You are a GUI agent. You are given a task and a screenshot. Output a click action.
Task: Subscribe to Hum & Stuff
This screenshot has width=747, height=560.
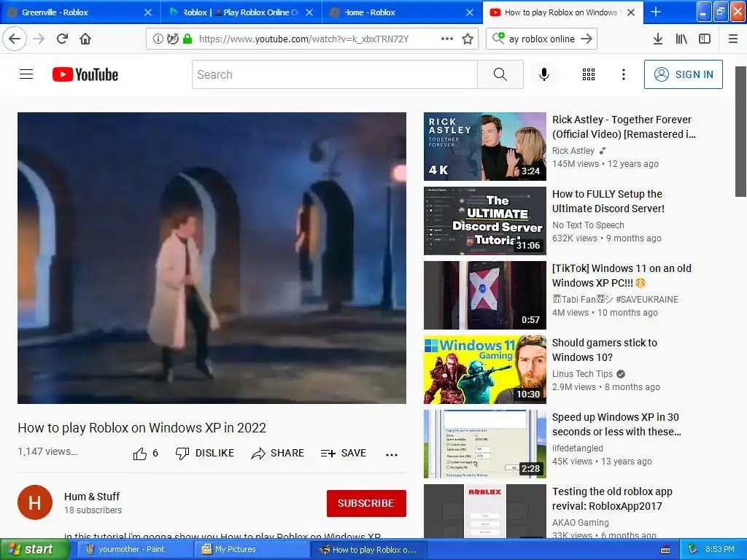(366, 503)
